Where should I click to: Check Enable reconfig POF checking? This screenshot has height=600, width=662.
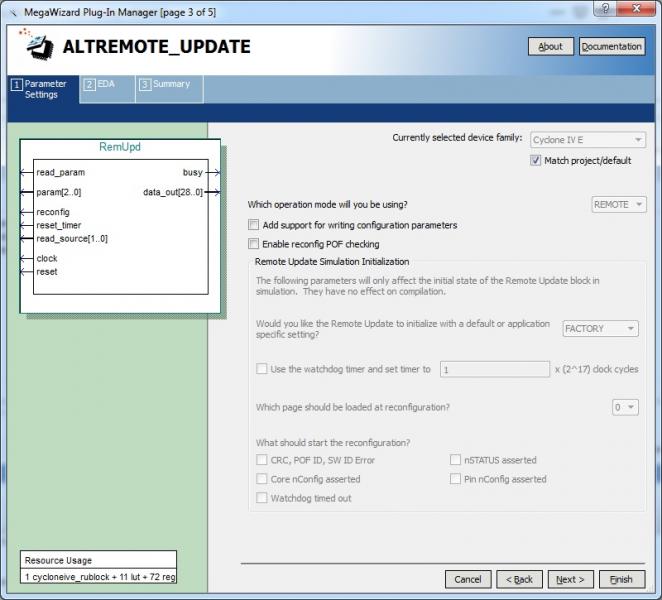254,244
